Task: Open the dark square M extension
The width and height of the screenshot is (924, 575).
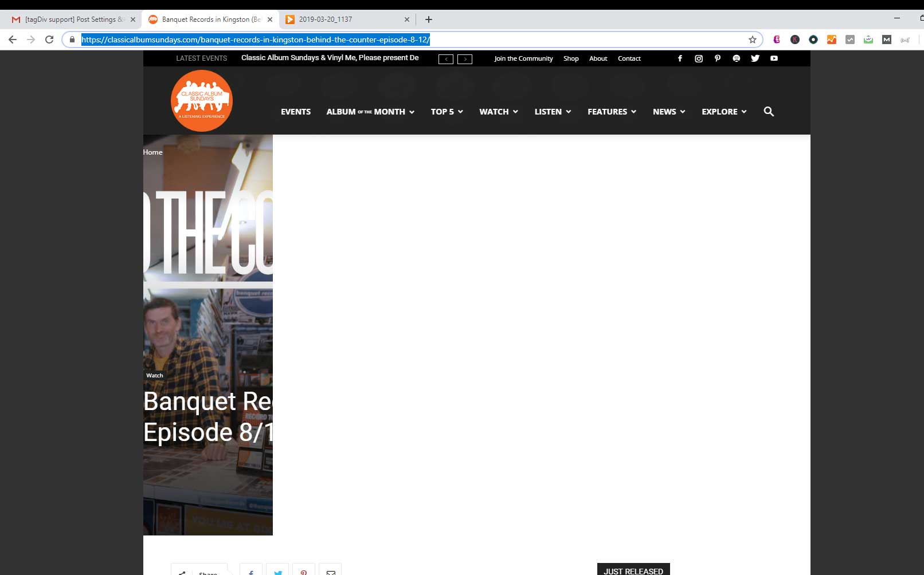Action: point(887,40)
